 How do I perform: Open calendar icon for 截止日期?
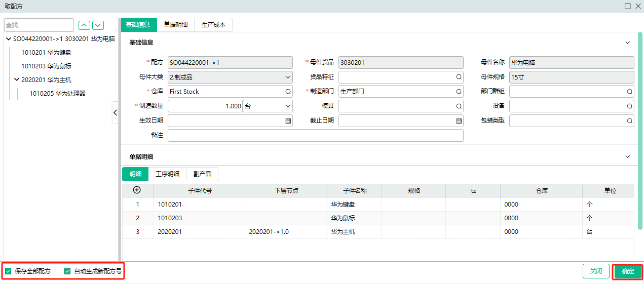[x=459, y=121]
